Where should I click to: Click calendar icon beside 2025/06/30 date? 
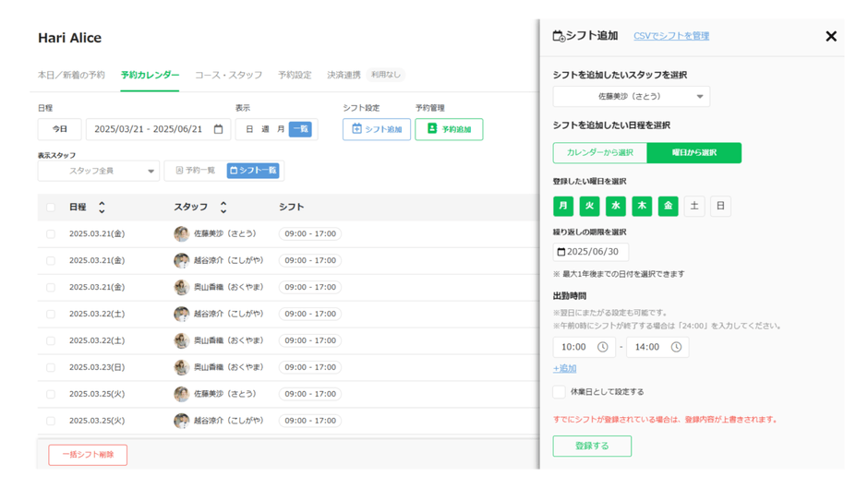pos(561,252)
